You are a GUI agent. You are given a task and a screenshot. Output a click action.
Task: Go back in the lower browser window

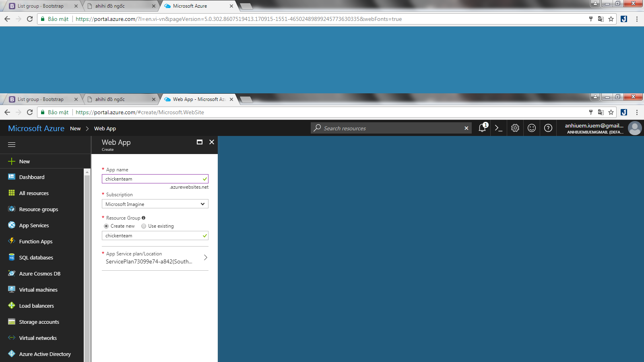click(7, 112)
